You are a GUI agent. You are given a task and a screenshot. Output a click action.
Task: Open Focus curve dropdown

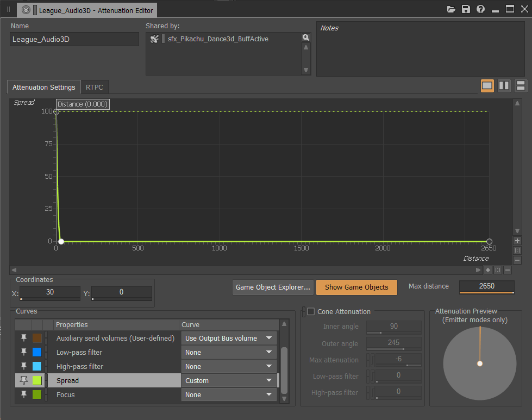pos(229,395)
